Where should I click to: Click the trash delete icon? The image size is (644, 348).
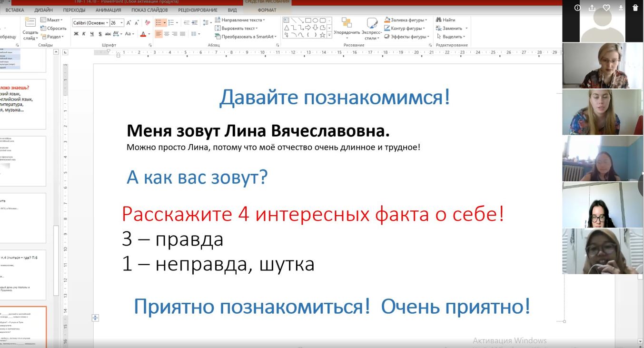click(x=635, y=8)
